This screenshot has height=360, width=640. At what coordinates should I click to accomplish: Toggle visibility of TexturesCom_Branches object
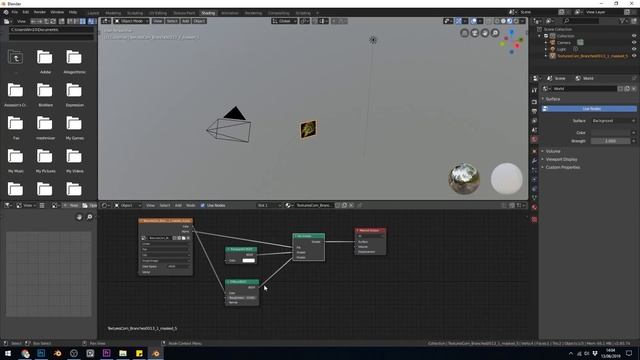(x=634, y=56)
